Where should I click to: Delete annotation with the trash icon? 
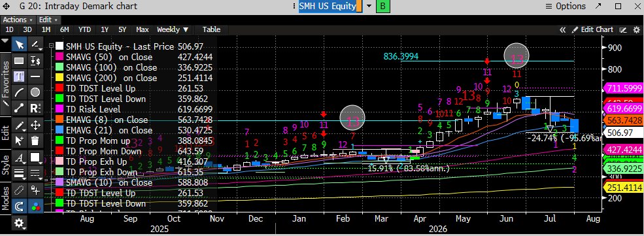tap(35, 141)
